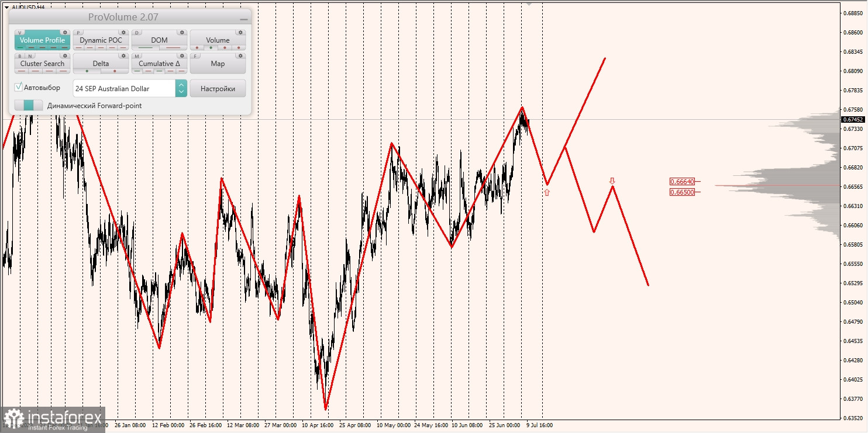Open DOM gear settings icon
The image size is (868, 433).
(182, 32)
